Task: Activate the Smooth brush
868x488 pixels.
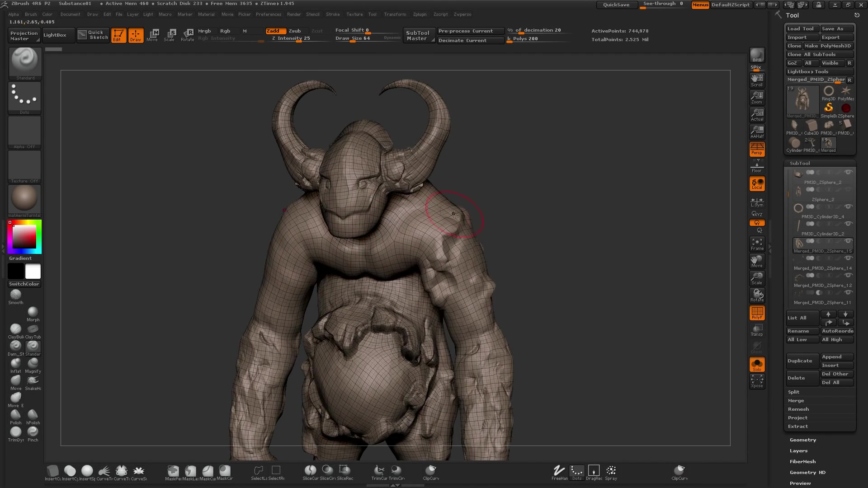Action: (x=15, y=295)
